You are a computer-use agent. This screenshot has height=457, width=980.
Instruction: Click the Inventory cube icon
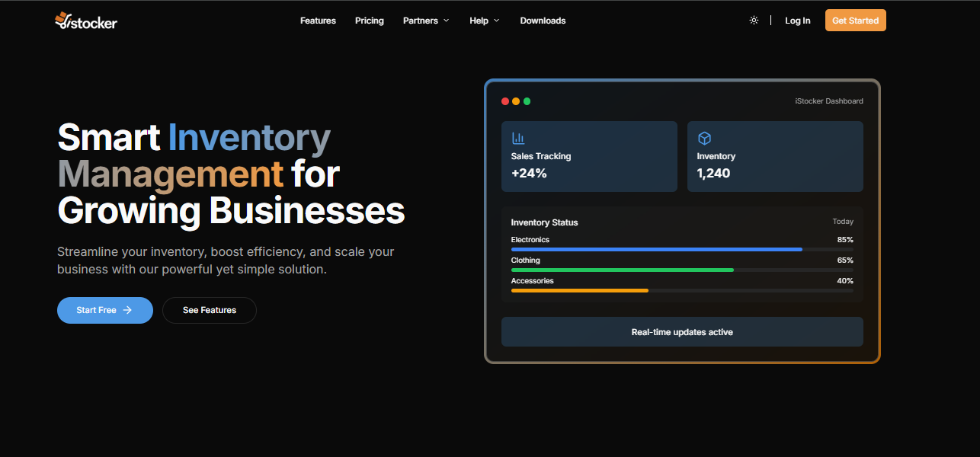(704, 138)
